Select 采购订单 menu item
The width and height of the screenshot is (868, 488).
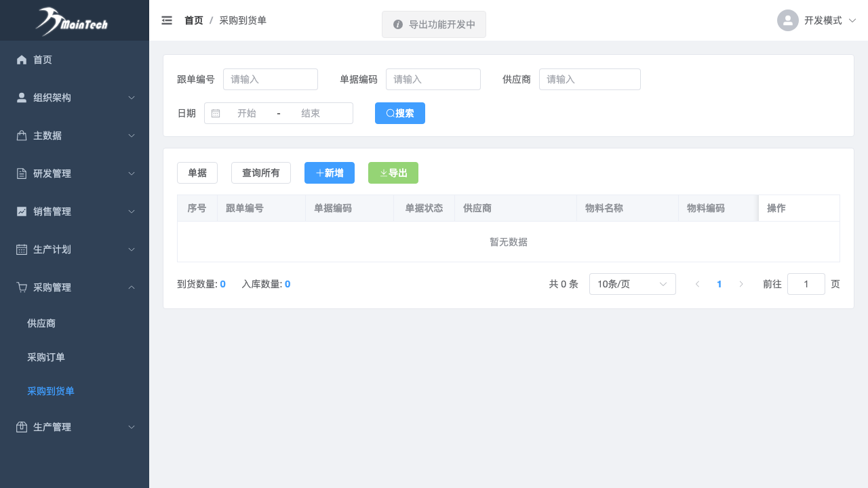pyautogui.click(x=46, y=357)
